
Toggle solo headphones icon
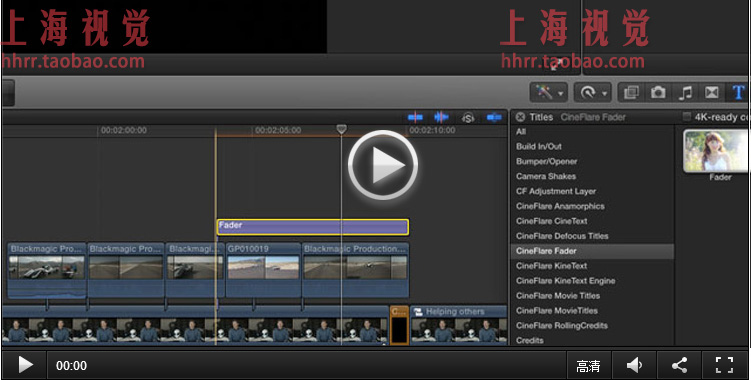(x=468, y=117)
